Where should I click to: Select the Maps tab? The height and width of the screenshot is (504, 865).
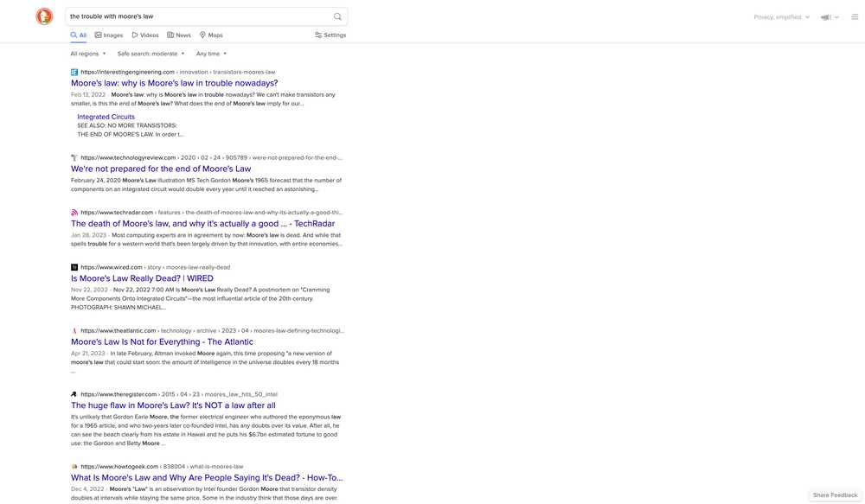coord(211,35)
